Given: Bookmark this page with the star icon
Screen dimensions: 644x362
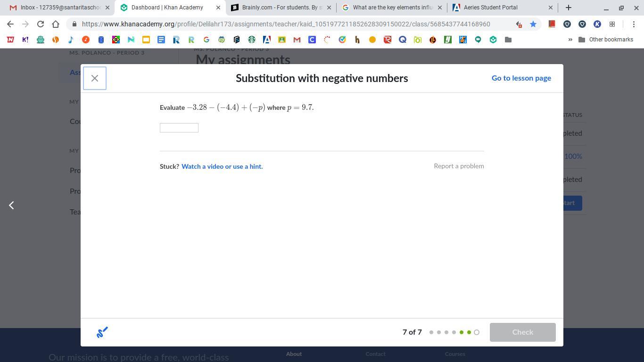Looking at the screenshot, I should 533,24.
